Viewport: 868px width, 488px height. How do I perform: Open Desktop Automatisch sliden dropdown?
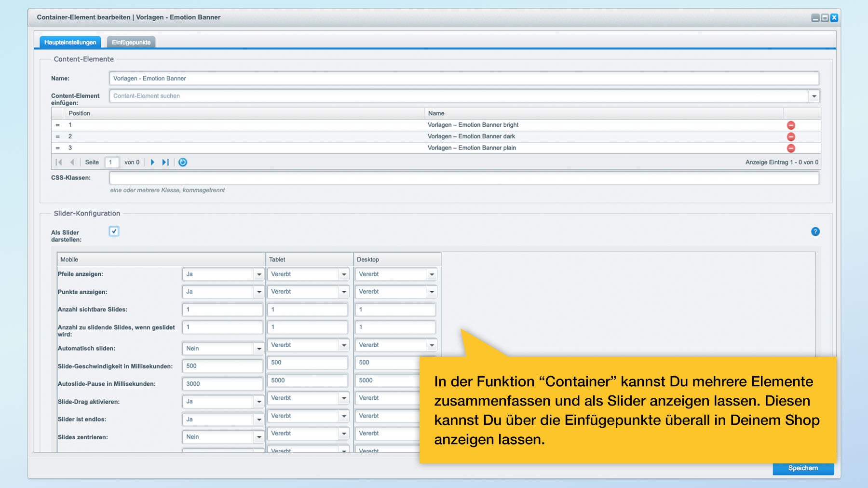pos(432,345)
